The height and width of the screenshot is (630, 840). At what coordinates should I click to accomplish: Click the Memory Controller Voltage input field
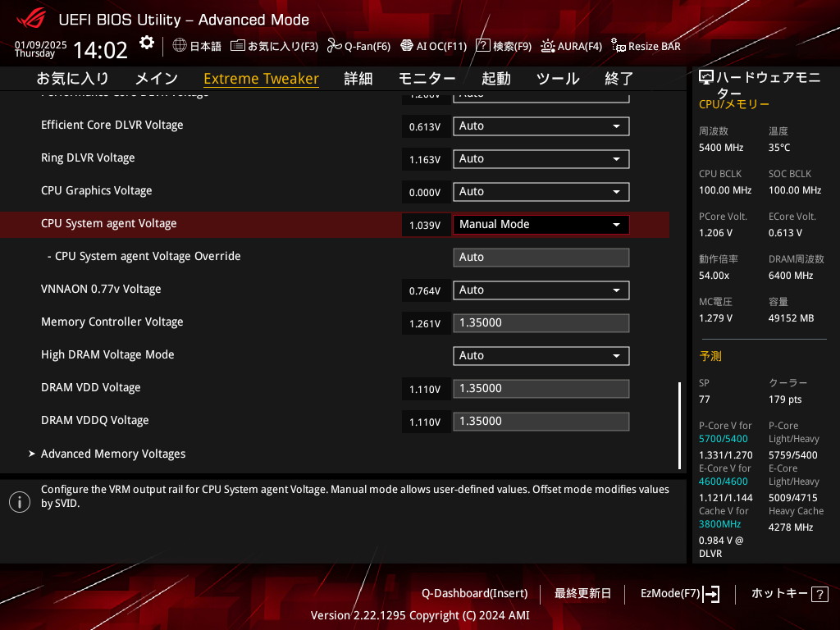tap(541, 323)
